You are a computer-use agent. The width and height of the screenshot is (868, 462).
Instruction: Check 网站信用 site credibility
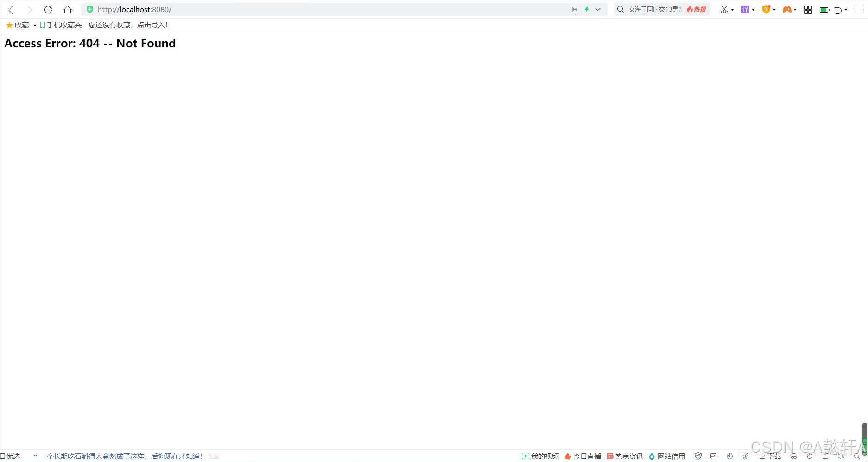[x=667, y=456]
